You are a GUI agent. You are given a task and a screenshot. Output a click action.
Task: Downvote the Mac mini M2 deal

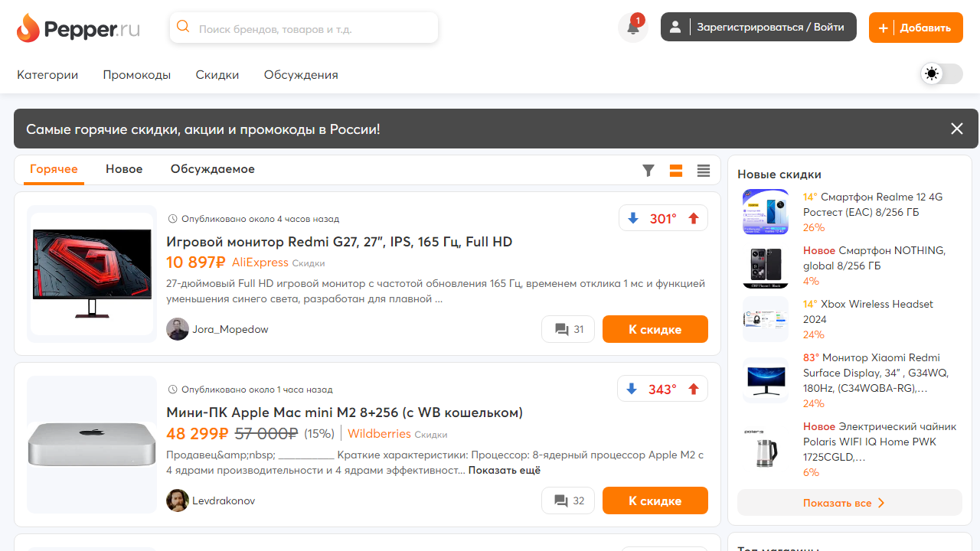(x=632, y=390)
